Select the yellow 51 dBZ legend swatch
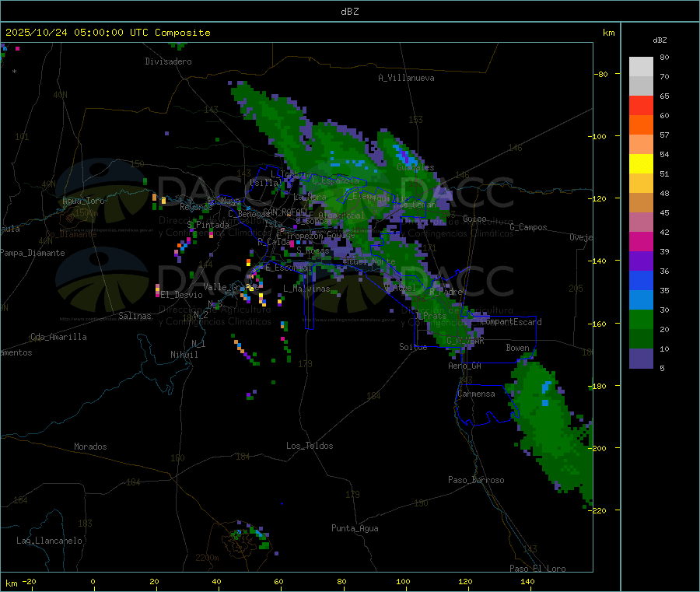700x592 pixels. pos(641,164)
